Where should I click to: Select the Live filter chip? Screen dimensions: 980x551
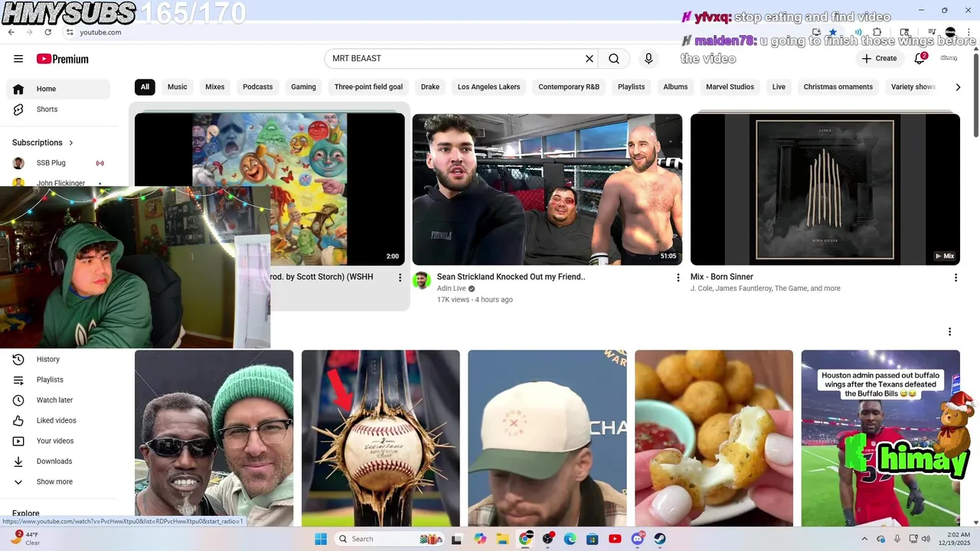point(779,87)
